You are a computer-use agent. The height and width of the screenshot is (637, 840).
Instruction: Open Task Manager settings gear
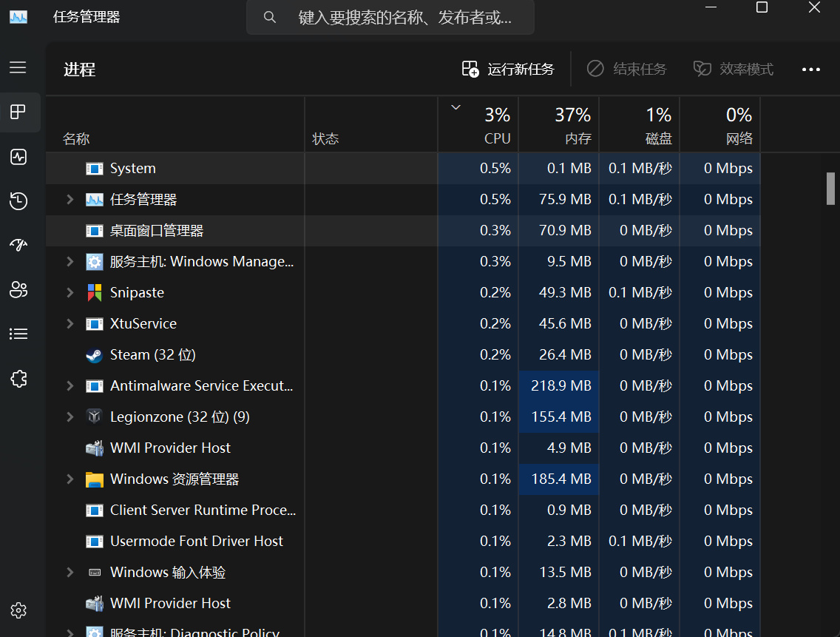[x=18, y=610]
